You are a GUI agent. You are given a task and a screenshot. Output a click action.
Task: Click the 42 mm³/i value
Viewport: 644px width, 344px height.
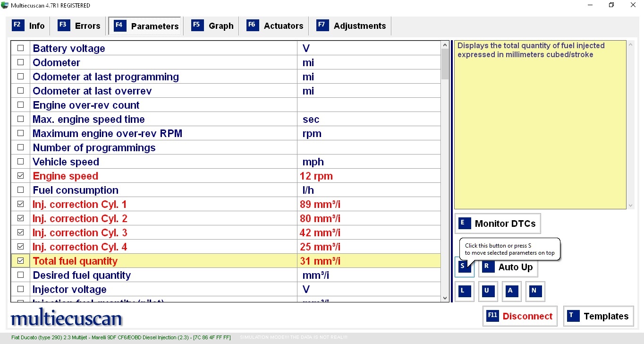pos(320,232)
